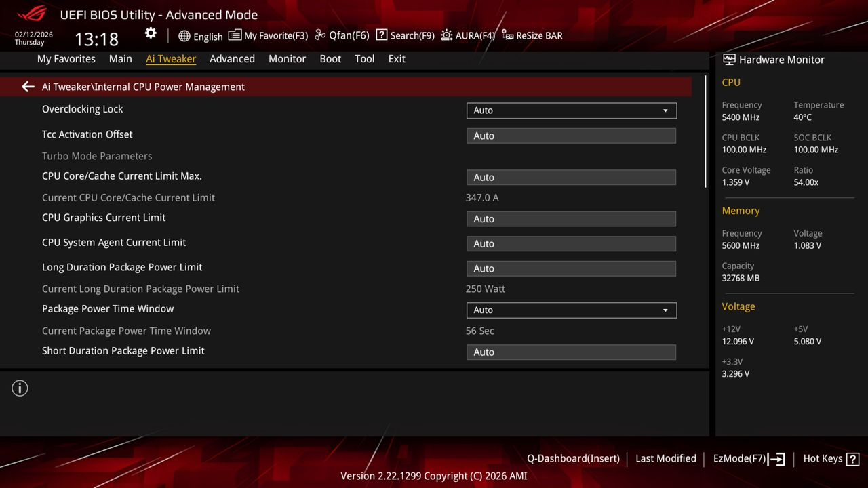Click the settings gear icon

pyautogui.click(x=151, y=33)
